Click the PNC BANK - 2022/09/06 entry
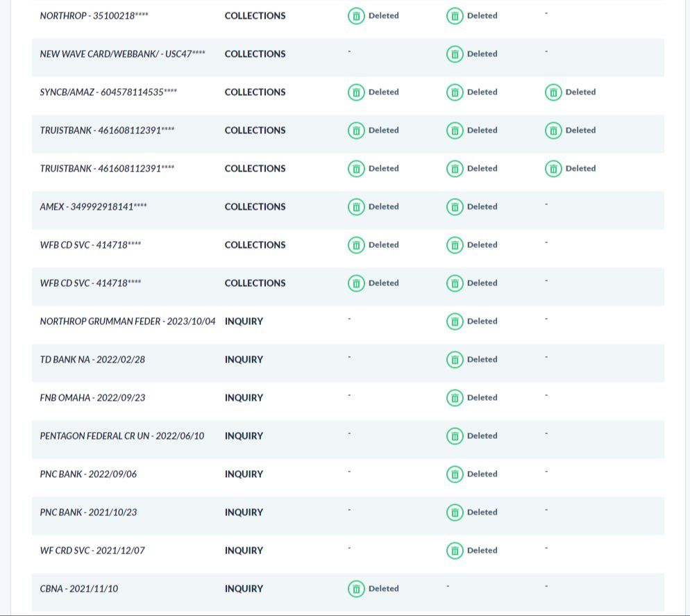The height and width of the screenshot is (616, 690). [88, 474]
